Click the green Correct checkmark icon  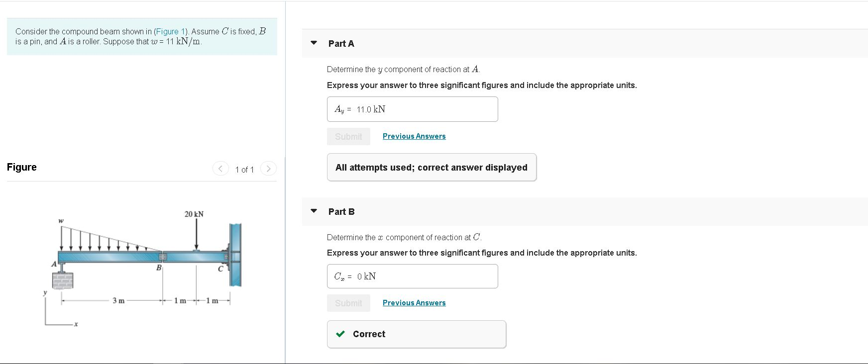pyautogui.click(x=340, y=334)
